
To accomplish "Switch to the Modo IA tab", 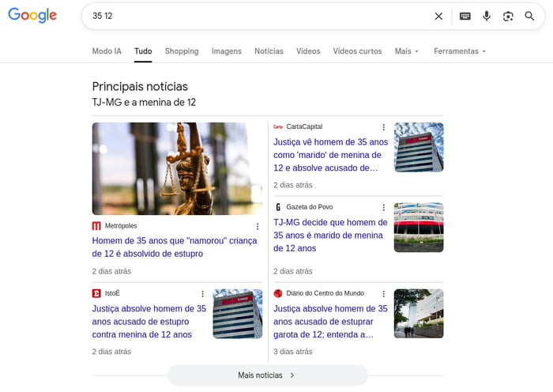I will tap(107, 51).
